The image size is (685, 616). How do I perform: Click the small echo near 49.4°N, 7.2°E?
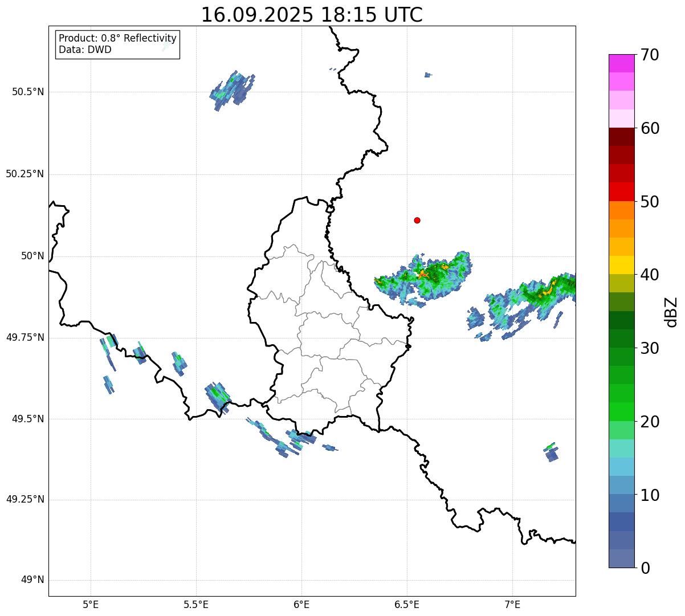click(551, 452)
